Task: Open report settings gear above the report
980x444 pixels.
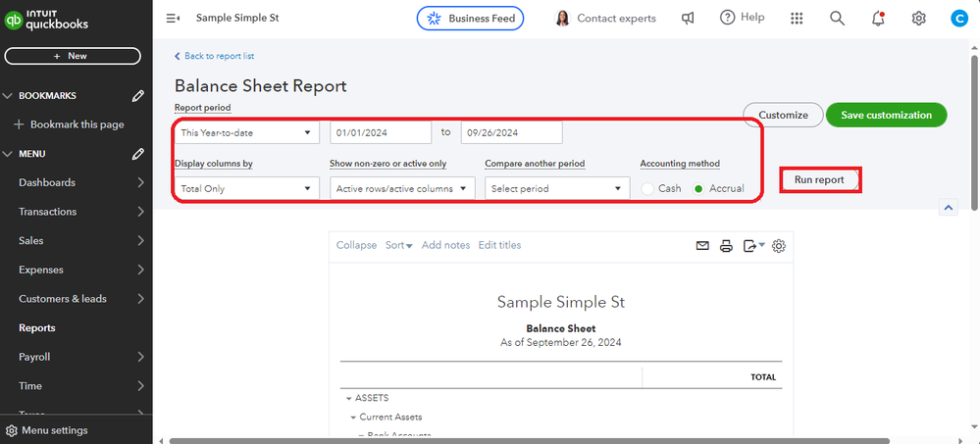Action: coord(779,246)
